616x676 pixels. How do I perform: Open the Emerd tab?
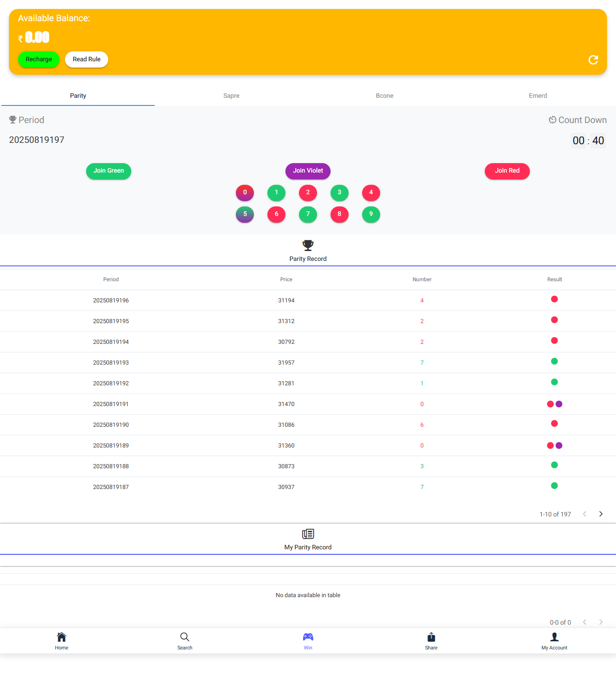tap(538, 96)
